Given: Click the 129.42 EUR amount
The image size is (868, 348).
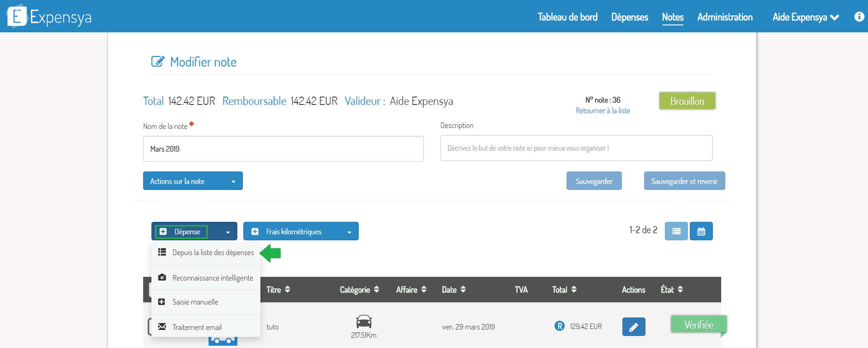Looking at the screenshot, I should (x=585, y=326).
